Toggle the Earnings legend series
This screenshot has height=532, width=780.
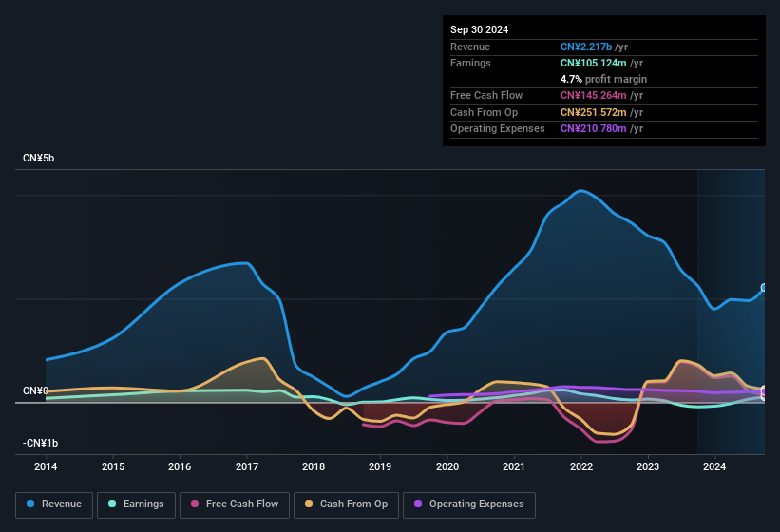[136, 504]
